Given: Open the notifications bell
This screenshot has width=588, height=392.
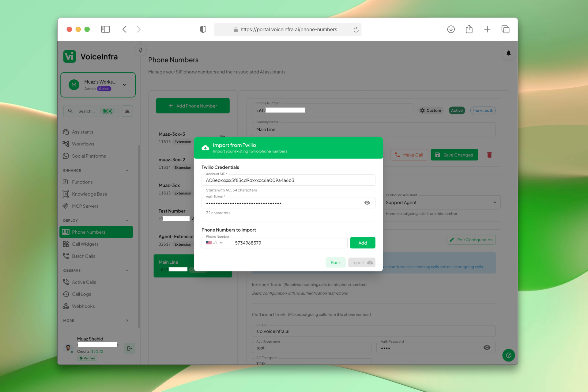Looking at the screenshot, I should 508,53.
